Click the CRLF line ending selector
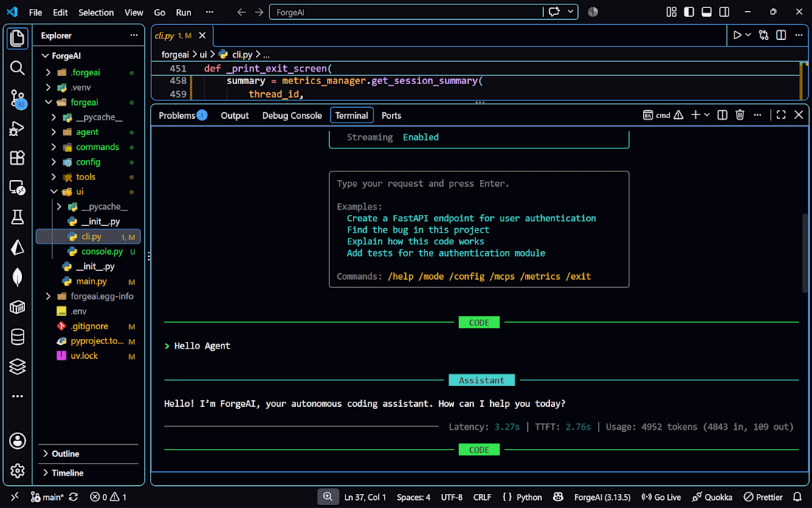This screenshot has height=508, width=812. (481, 497)
